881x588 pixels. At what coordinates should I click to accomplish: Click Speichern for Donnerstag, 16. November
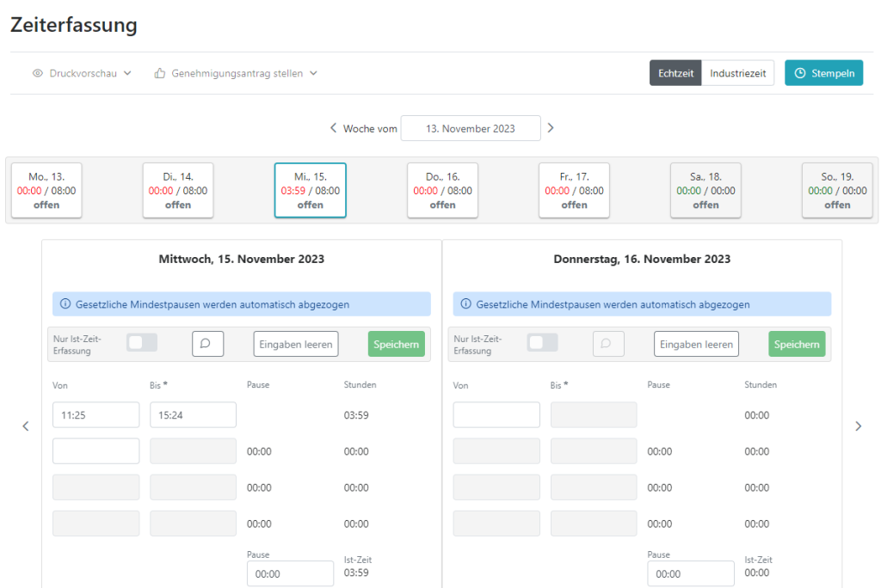[x=797, y=344]
